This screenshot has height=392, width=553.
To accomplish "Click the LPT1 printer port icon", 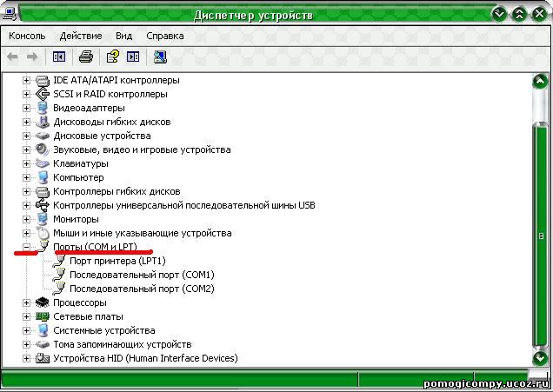I will point(59,261).
